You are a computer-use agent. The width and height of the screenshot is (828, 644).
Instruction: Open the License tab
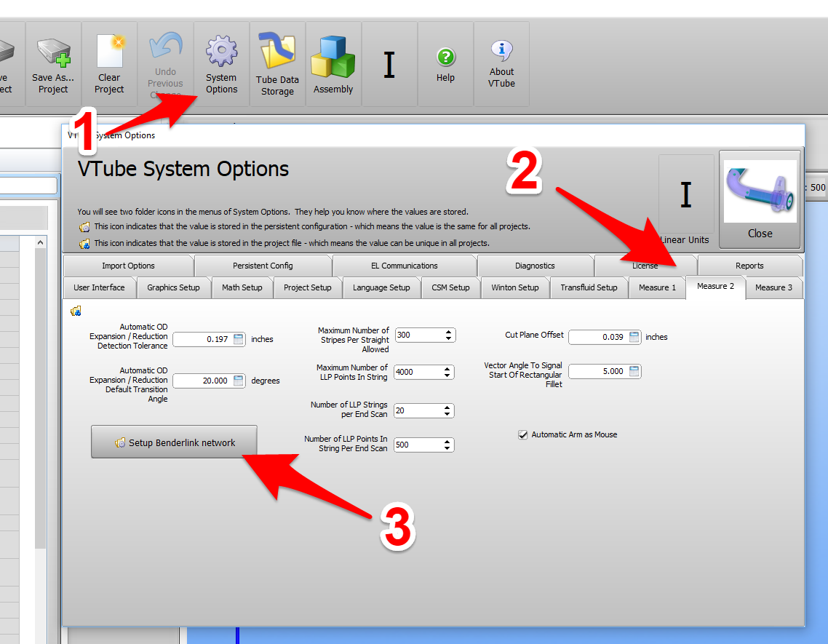point(645,266)
